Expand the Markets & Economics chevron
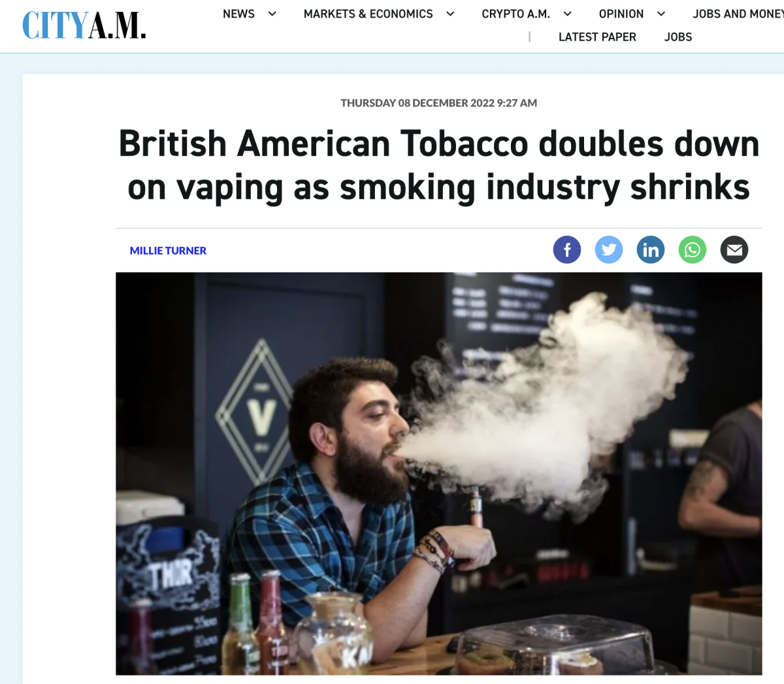784x684 pixels. click(450, 14)
